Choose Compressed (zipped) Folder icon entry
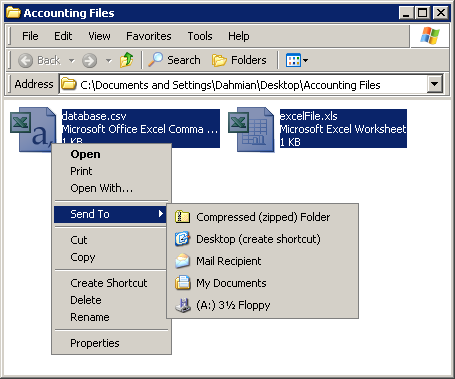 pyautogui.click(x=182, y=217)
